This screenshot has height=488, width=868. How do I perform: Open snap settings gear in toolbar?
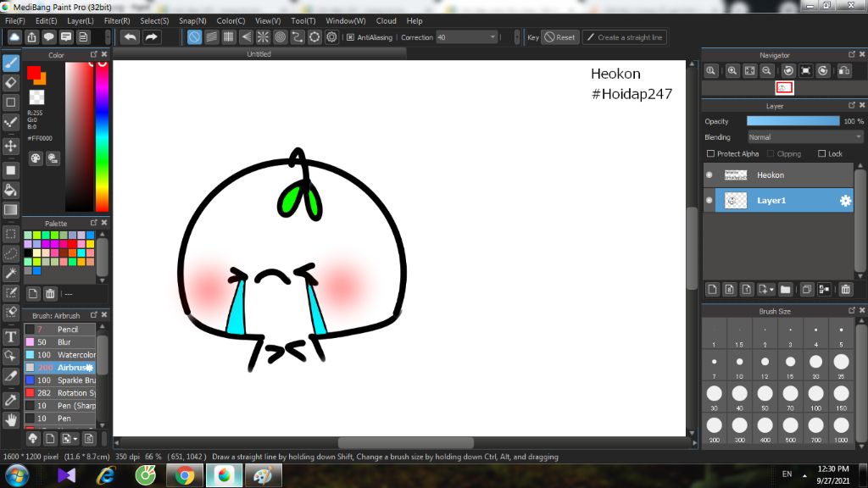[331, 37]
